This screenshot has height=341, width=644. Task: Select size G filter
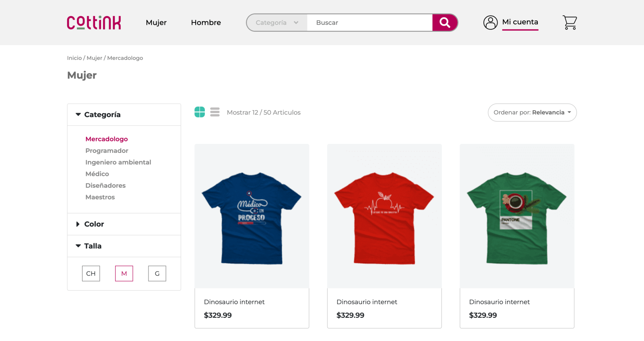point(157,273)
